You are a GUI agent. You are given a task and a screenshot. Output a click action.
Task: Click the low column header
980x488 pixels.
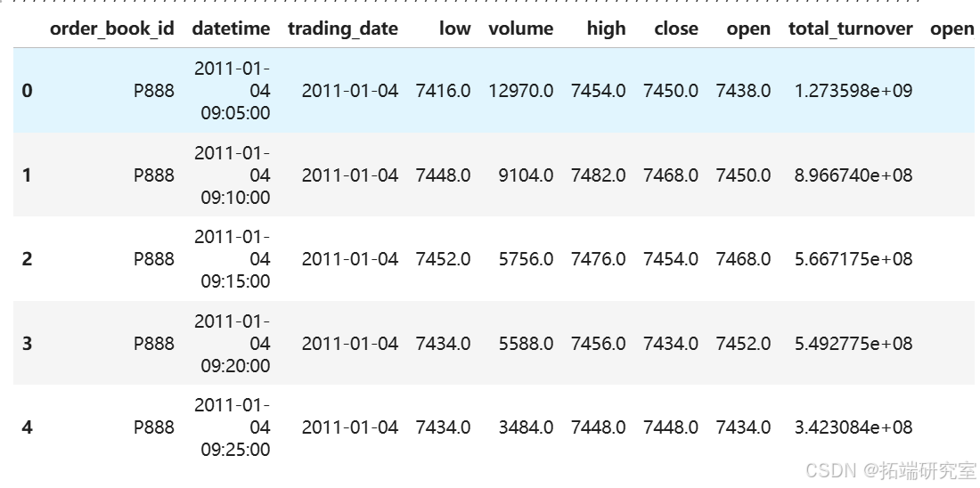click(454, 28)
